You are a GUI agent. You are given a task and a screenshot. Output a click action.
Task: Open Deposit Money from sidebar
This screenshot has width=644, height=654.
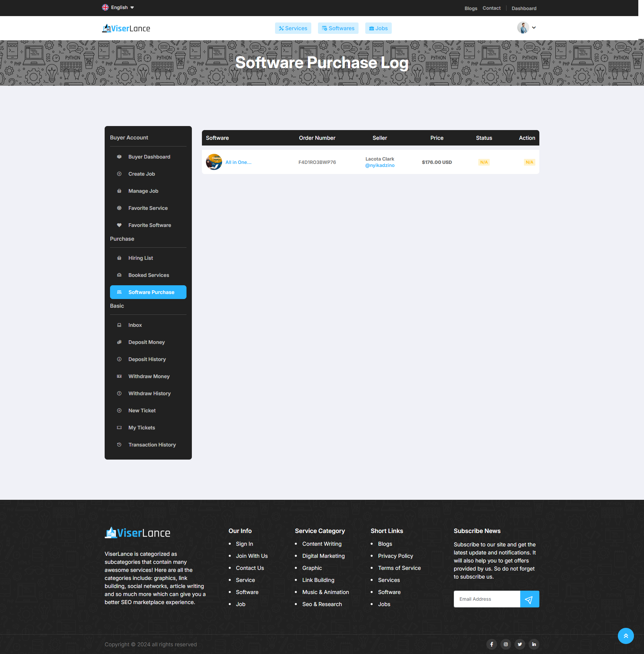pyautogui.click(x=147, y=342)
